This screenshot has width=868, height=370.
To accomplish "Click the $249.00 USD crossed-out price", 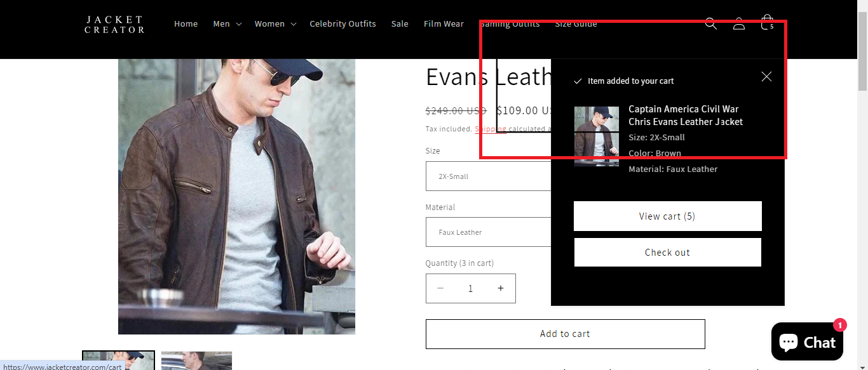I will pos(456,110).
